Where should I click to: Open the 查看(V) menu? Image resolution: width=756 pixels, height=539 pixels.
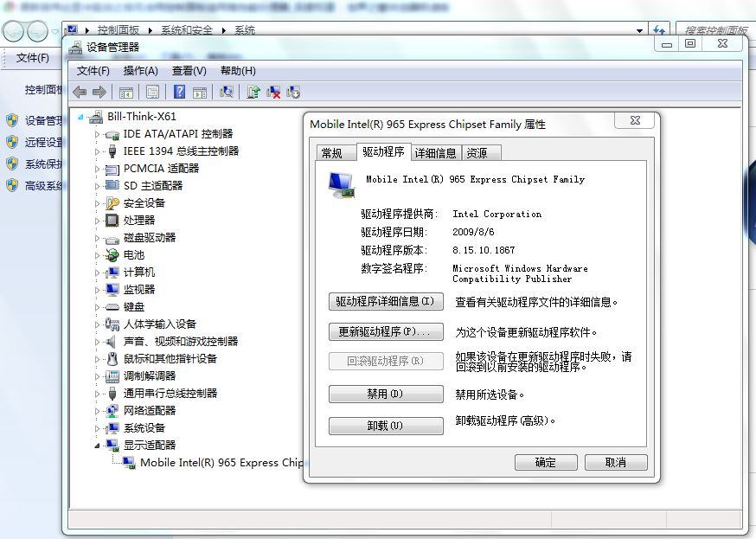189,71
